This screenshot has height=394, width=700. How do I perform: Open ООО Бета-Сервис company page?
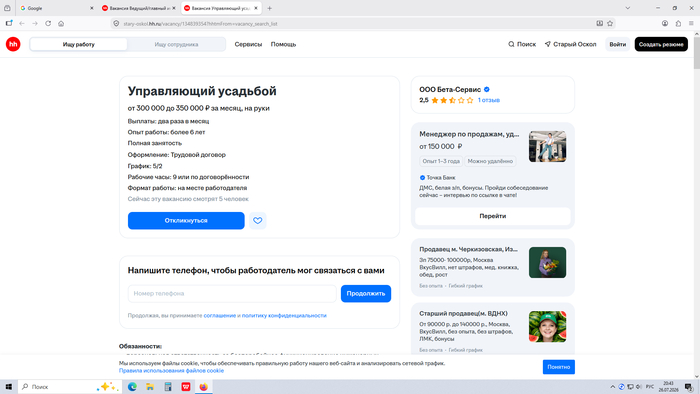pyautogui.click(x=450, y=89)
